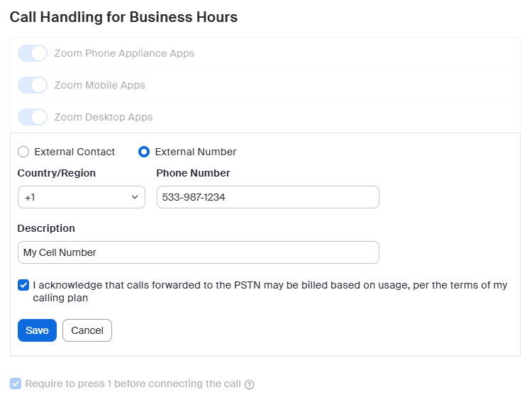The height and width of the screenshot is (414, 532).
Task: Toggle the Require to press 1 checkbox
Action: click(x=16, y=384)
